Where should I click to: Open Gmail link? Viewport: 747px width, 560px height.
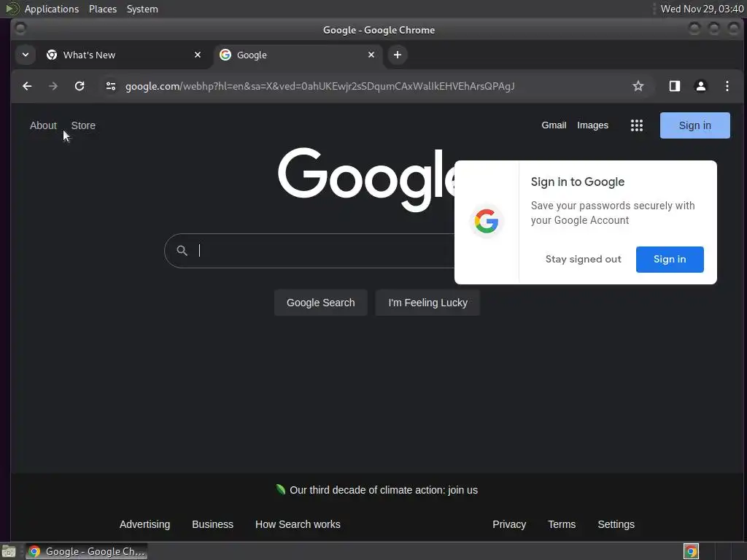tap(554, 125)
